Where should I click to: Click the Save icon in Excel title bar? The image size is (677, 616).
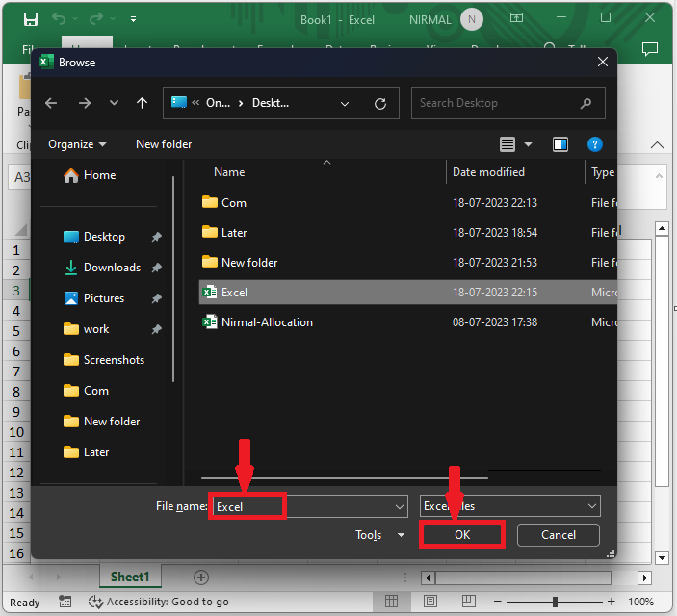(31, 19)
